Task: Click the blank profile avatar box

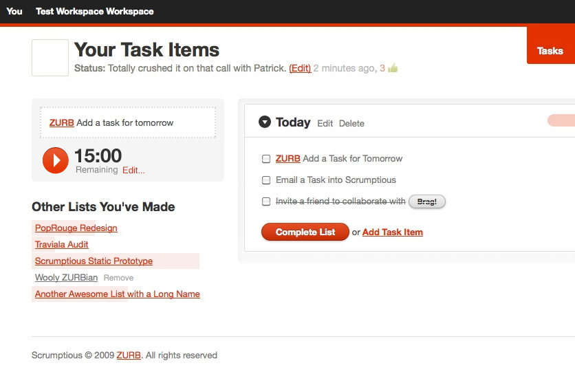Action: 50,58
